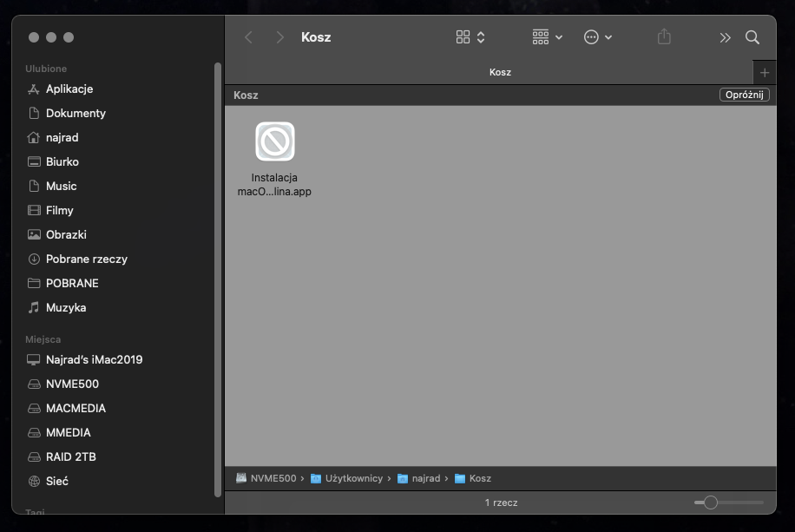Open the Group by options icon
This screenshot has height=532, width=795.
[x=541, y=37]
